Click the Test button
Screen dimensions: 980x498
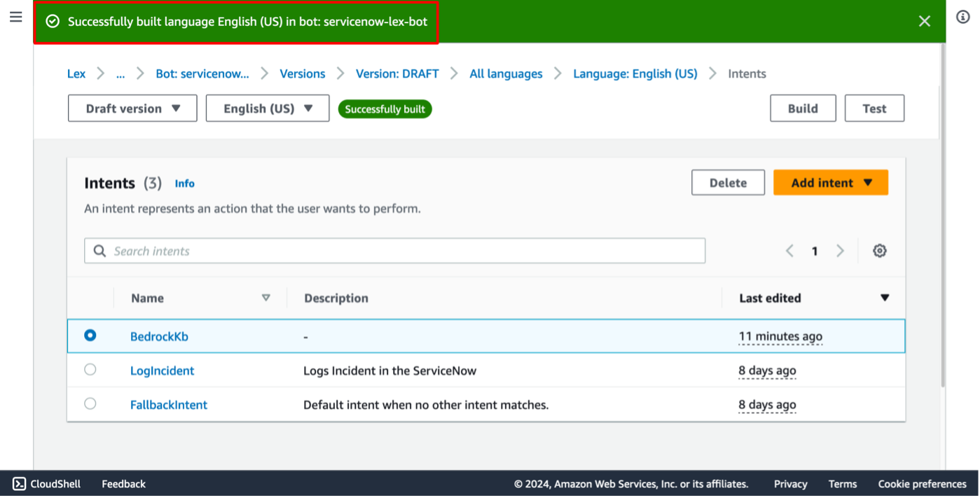874,109
